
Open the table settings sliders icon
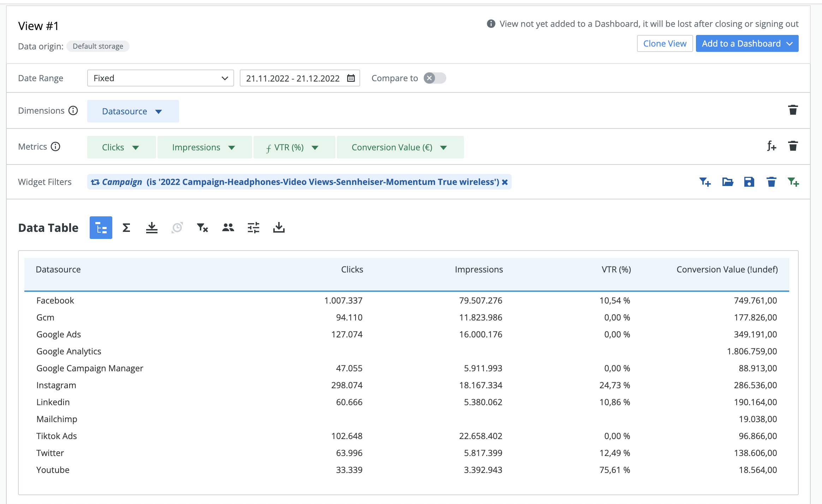pyautogui.click(x=253, y=228)
